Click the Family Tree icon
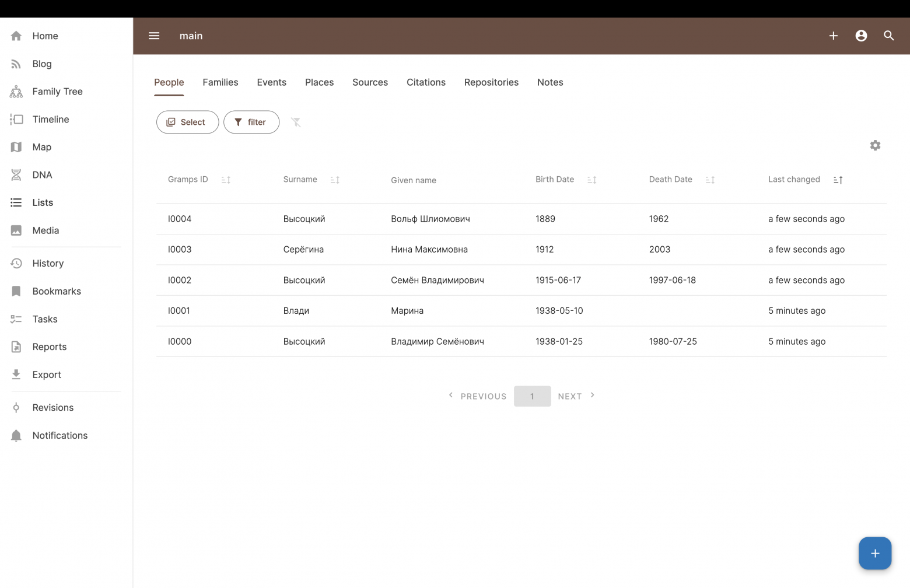Image resolution: width=910 pixels, height=588 pixels. (16, 92)
